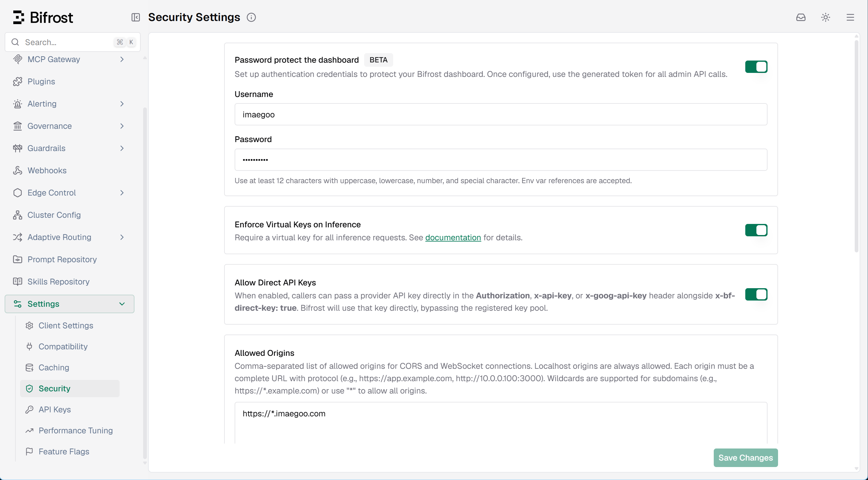Toggle Enforce Virtual Keys on Inference
This screenshot has height=480, width=868.
pyautogui.click(x=756, y=230)
